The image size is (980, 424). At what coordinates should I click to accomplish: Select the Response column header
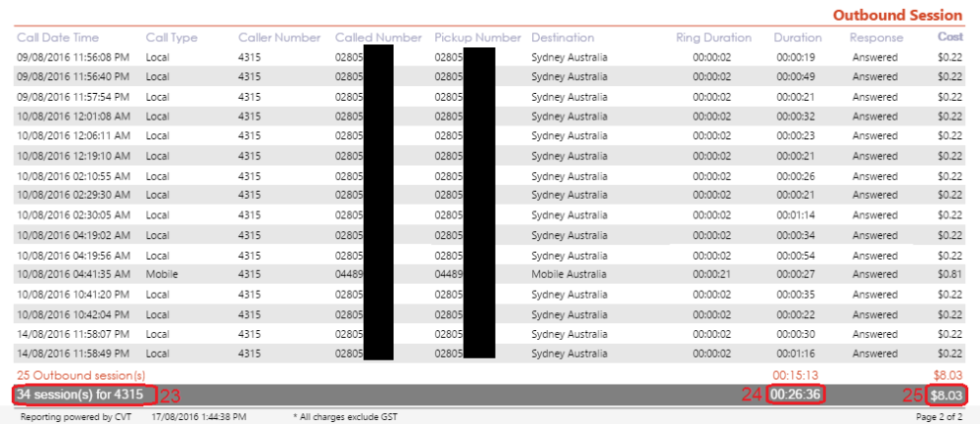[x=876, y=37]
